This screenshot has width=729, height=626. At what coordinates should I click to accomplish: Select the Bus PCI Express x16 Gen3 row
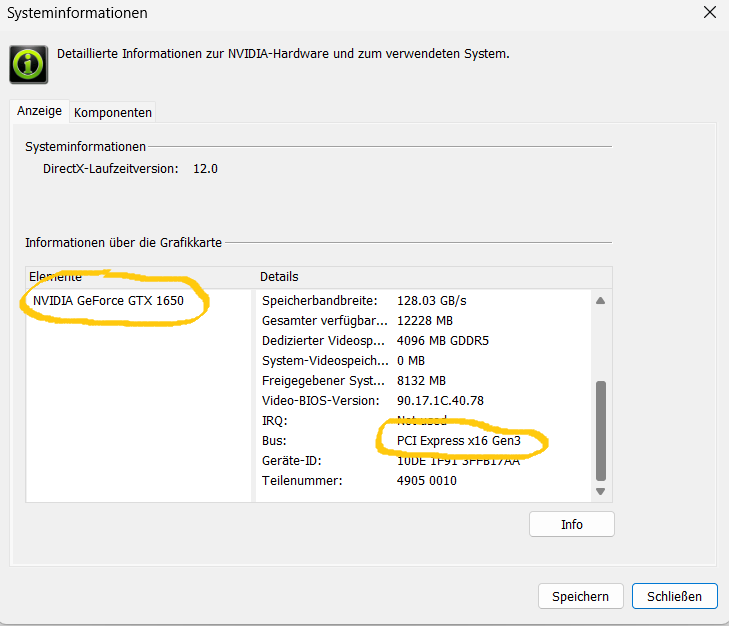(x=424, y=441)
